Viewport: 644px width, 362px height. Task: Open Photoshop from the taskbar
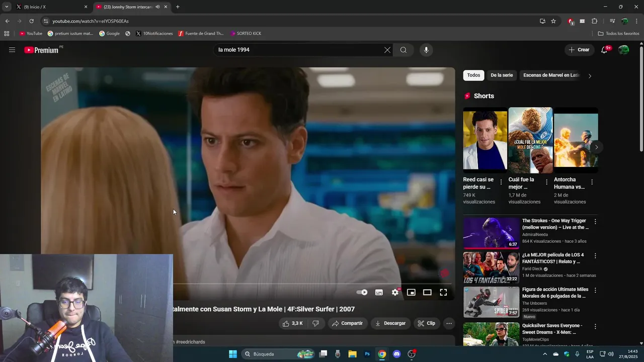(367, 354)
